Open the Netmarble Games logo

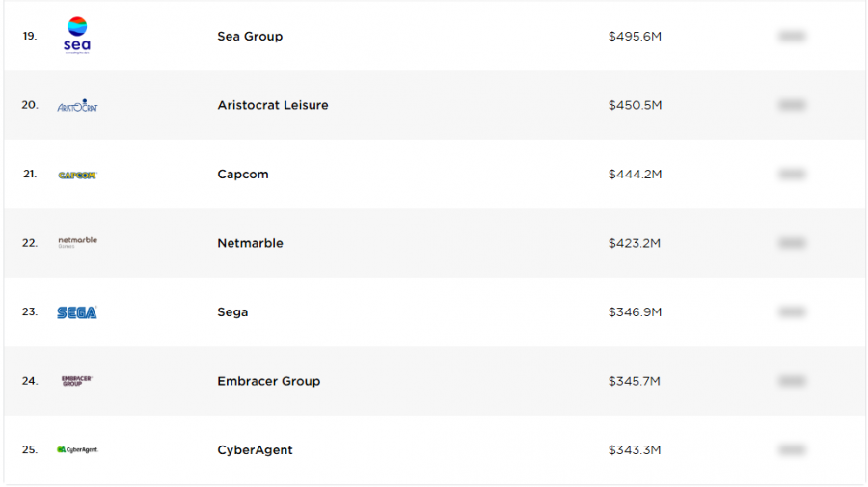[77, 242]
